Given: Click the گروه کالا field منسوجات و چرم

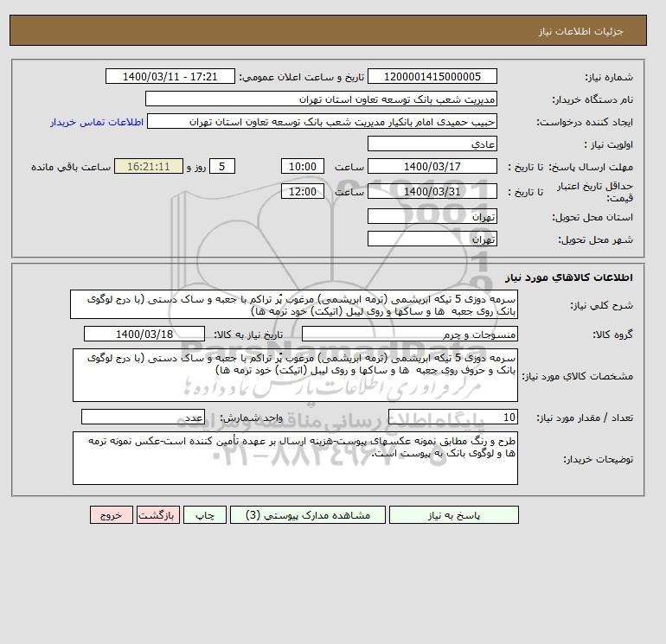Looking at the screenshot, I should [x=409, y=334].
